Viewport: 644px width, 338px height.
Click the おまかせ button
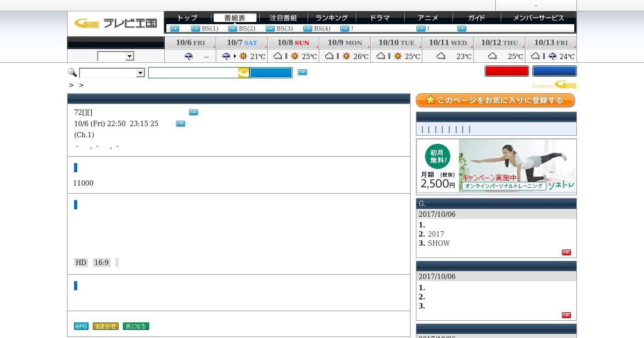pos(106,326)
